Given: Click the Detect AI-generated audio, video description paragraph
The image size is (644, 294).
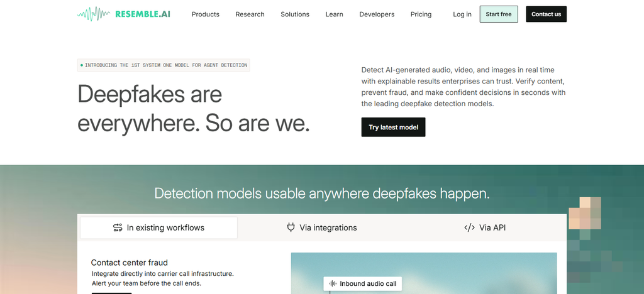Looking at the screenshot, I should pyautogui.click(x=464, y=87).
